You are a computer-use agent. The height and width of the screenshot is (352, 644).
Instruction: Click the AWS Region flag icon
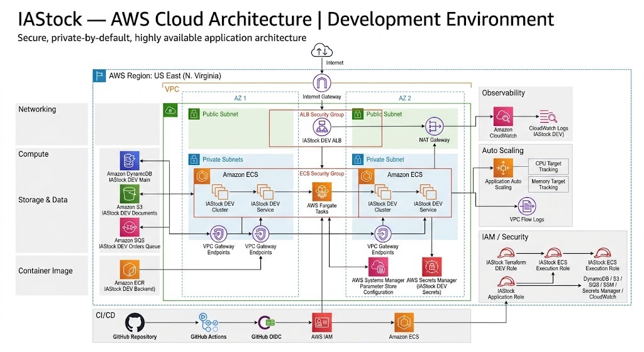[x=99, y=76]
